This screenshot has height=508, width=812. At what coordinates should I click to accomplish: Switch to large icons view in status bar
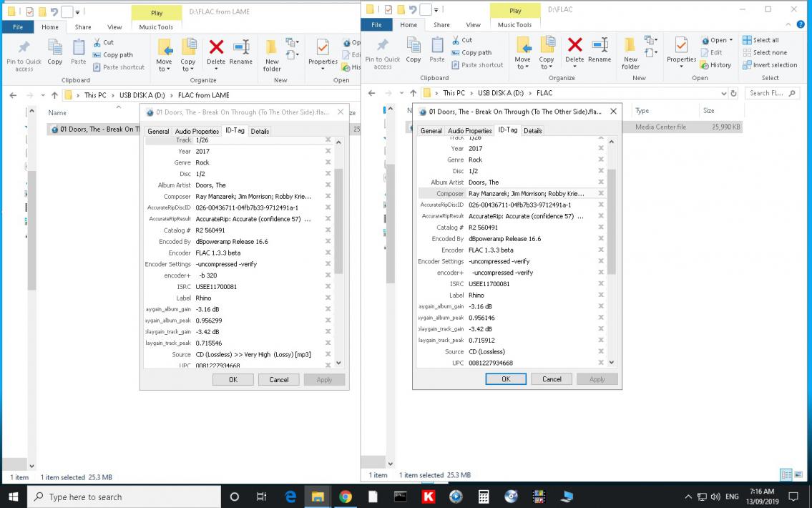tap(799, 474)
